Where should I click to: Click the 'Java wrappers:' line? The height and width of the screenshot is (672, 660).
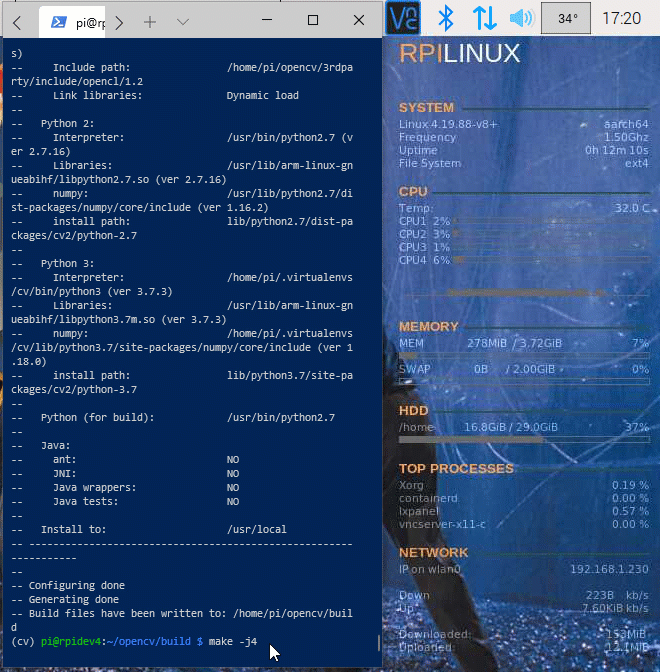[125, 488]
